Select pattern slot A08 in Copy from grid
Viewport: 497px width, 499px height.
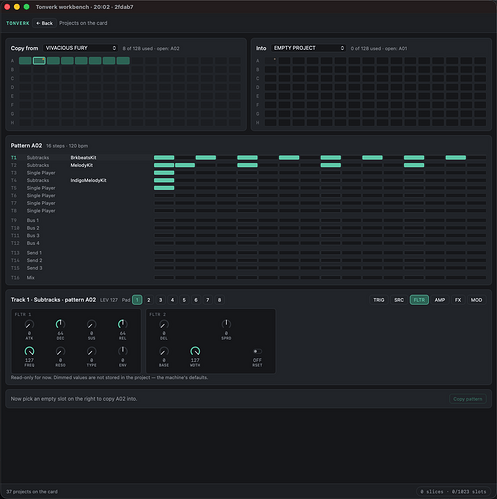(123, 61)
